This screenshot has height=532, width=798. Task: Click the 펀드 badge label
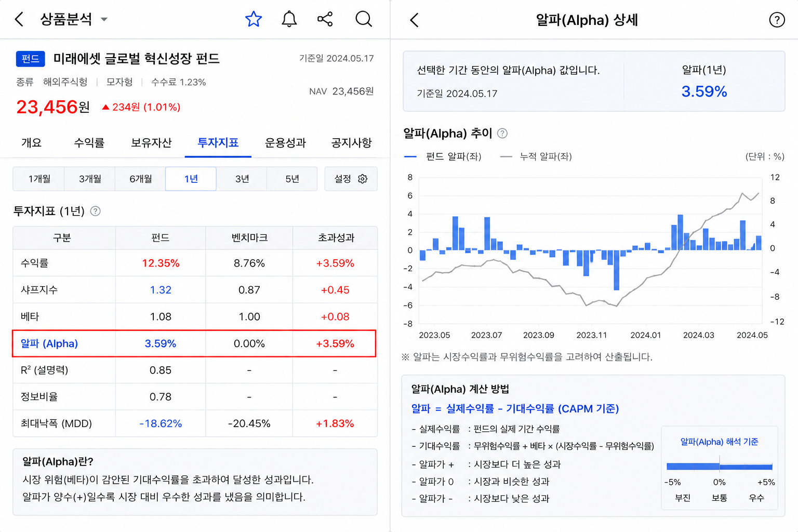31,59
